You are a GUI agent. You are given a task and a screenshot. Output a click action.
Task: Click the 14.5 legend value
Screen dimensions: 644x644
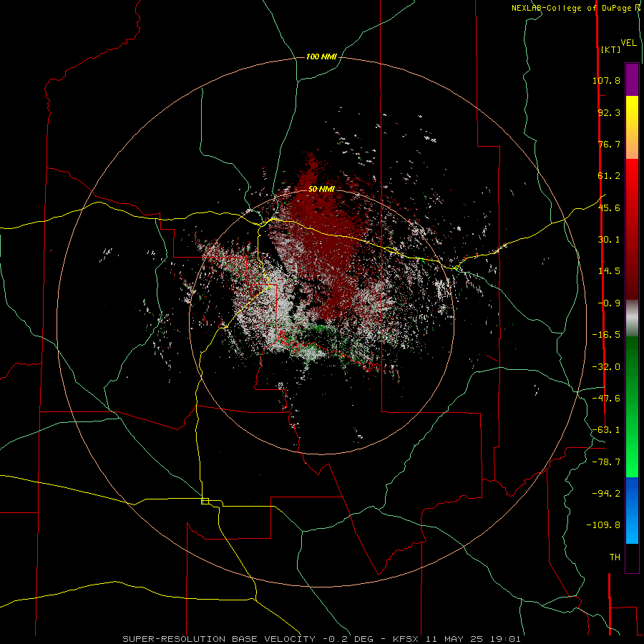[x=609, y=271]
